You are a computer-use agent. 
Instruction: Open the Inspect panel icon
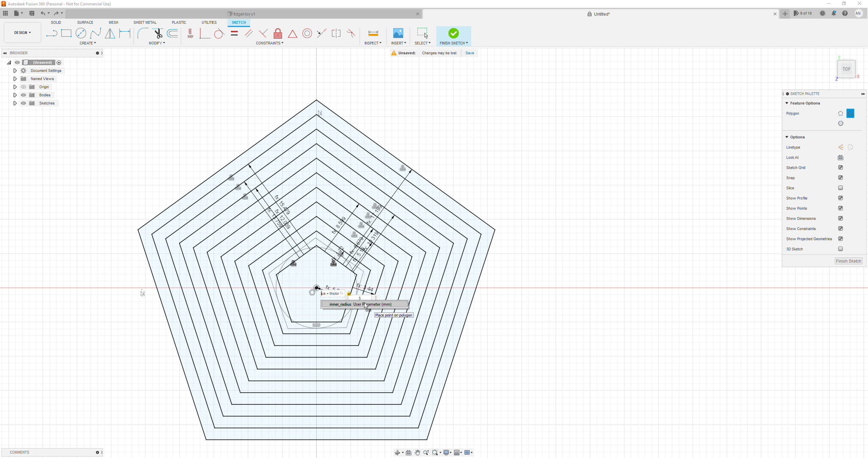point(373,34)
